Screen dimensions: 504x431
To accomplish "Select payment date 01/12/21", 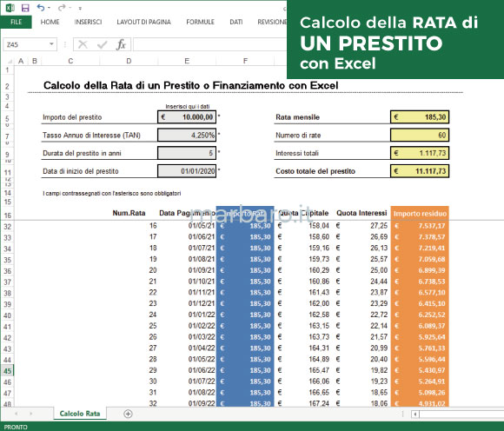I will [202, 303].
